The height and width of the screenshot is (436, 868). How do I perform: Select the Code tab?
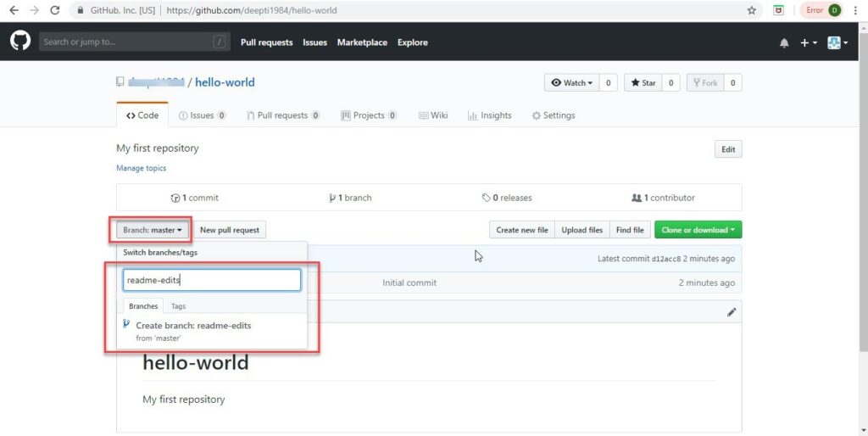(142, 115)
